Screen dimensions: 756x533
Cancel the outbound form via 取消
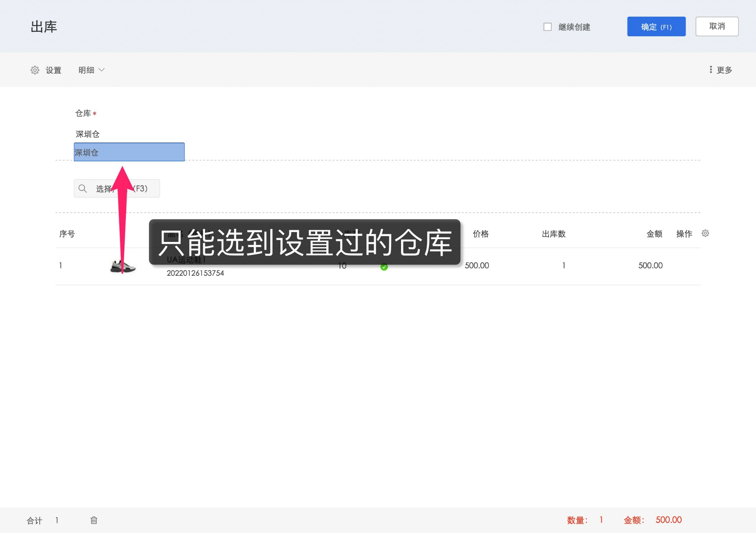click(x=717, y=26)
